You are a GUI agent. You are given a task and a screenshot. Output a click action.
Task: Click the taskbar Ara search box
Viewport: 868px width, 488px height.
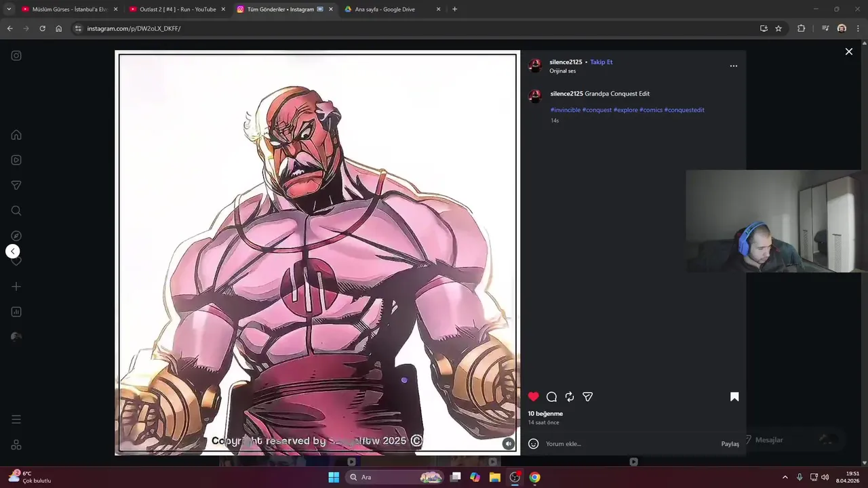tap(395, 477)
